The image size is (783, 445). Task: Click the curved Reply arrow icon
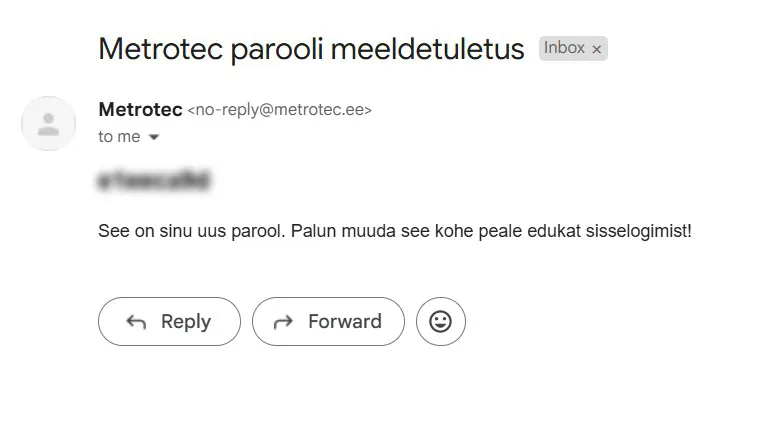(136, 322)
